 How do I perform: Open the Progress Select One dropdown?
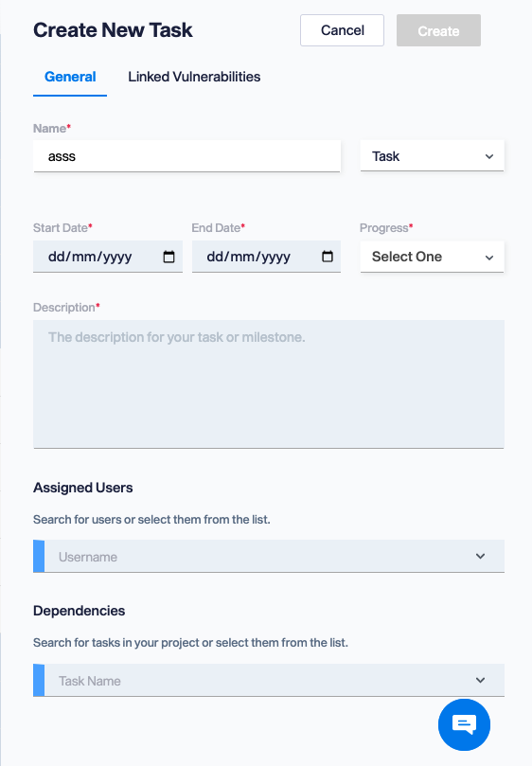coord(432,257)
